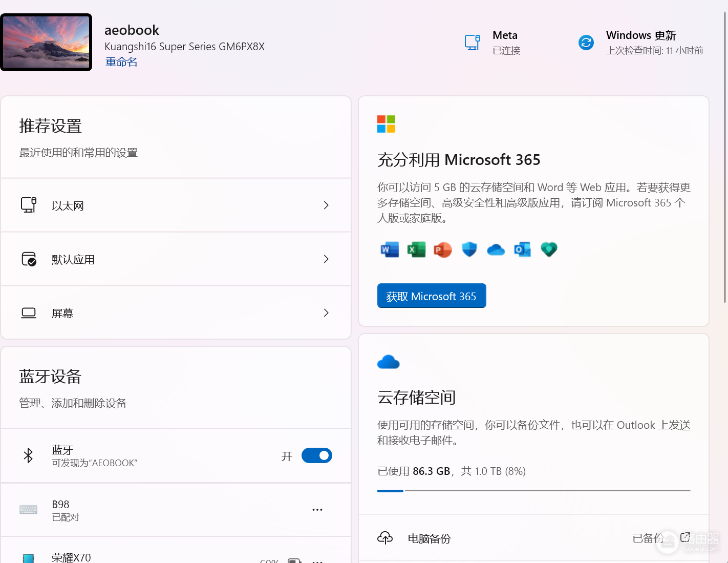Click the PowerPoint app icon

pos(443,249)
